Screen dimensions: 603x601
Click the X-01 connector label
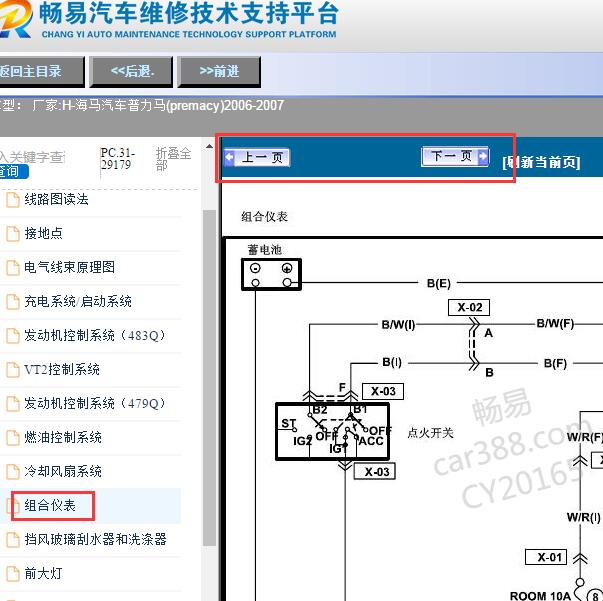tap(546, 557)
